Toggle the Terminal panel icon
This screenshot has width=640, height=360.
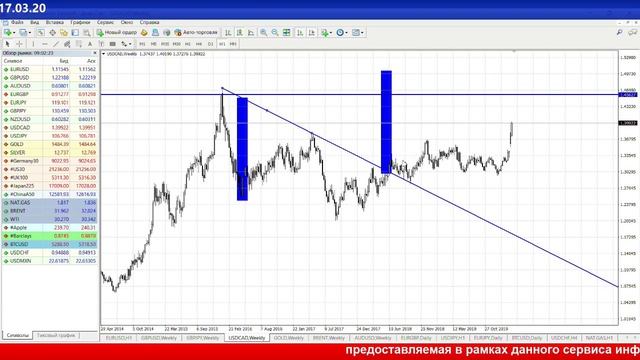click(75, 32)
